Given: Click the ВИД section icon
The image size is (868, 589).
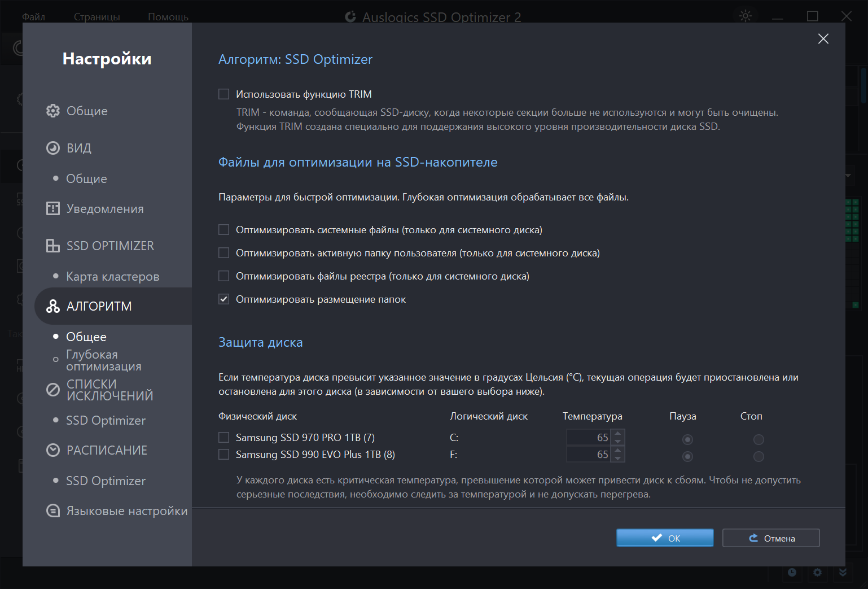Looking at the screenshot, I should (x=52, y=148).
